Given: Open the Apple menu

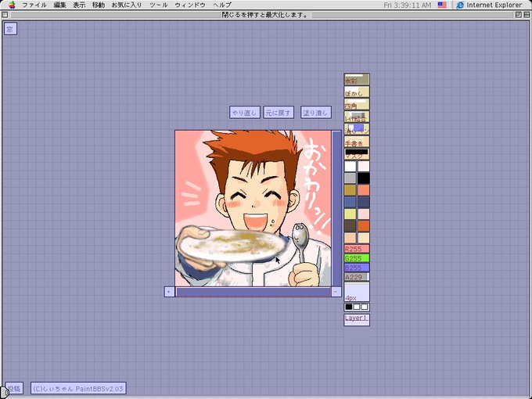Looking at the screenshot, I should pos(13,5).
